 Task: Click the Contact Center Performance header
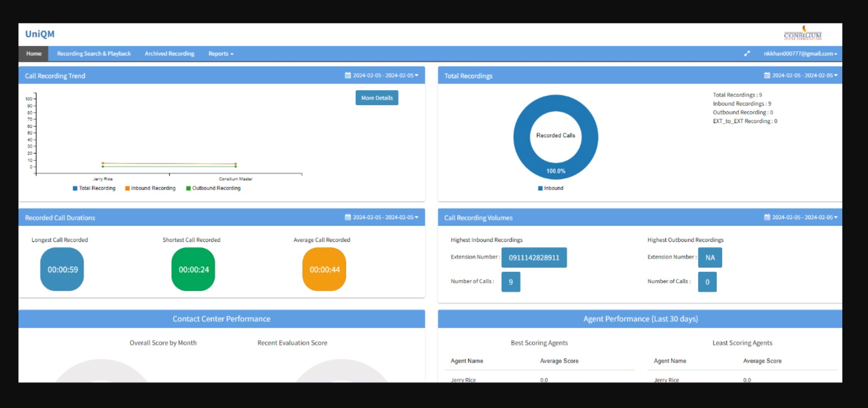[221, 319]
